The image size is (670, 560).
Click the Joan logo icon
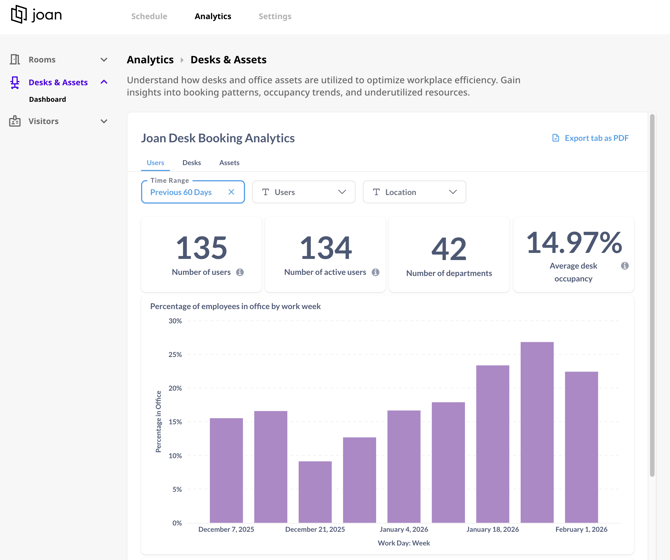tap(18, 15)
